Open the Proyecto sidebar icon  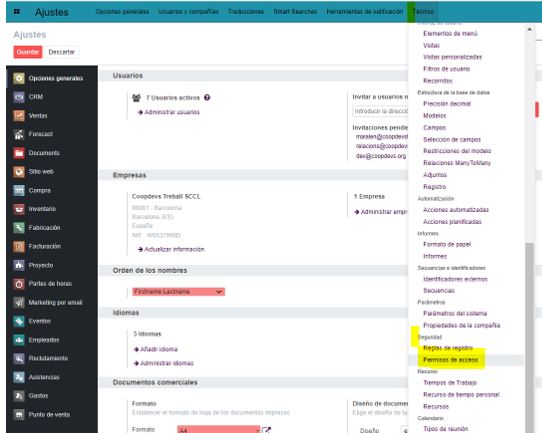coord(19,265)
